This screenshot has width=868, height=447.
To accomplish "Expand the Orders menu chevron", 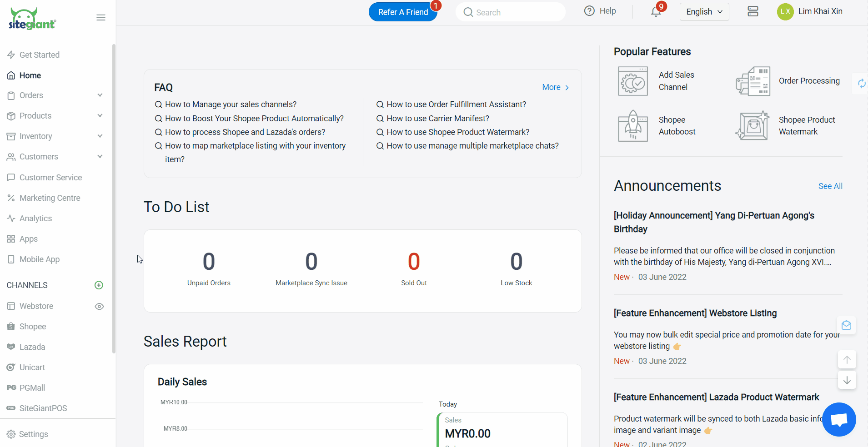I will pyautogui.click(x=100, y=95).
